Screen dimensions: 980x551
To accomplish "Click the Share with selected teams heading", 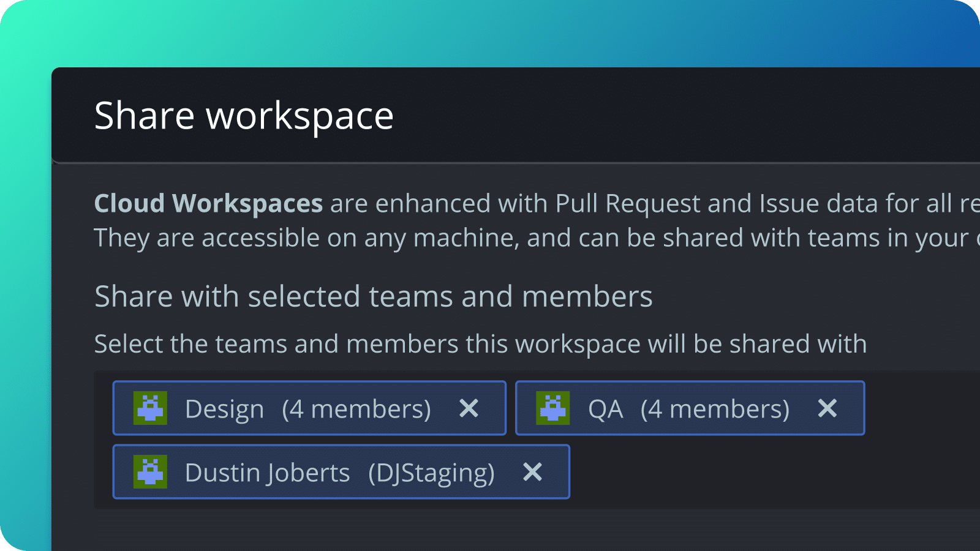I will click(374, 296).
